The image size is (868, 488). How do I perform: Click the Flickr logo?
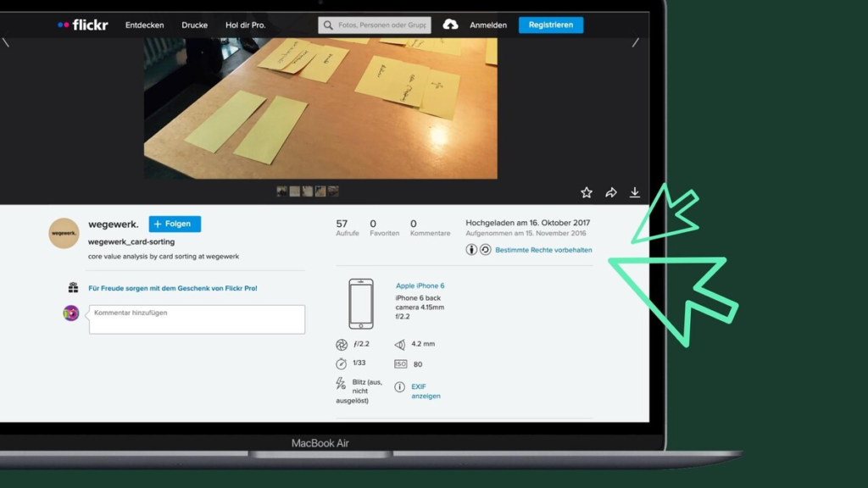(x=82, y=25)
